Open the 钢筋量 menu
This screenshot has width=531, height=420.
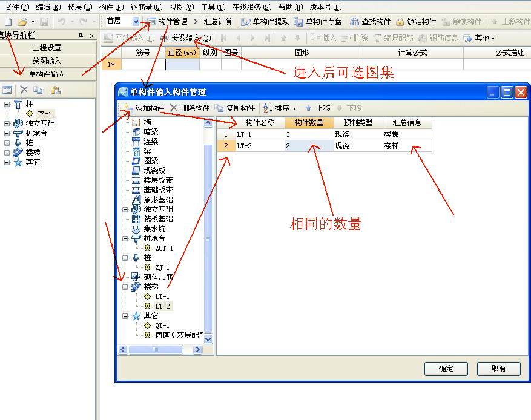(x=147, y=7)
